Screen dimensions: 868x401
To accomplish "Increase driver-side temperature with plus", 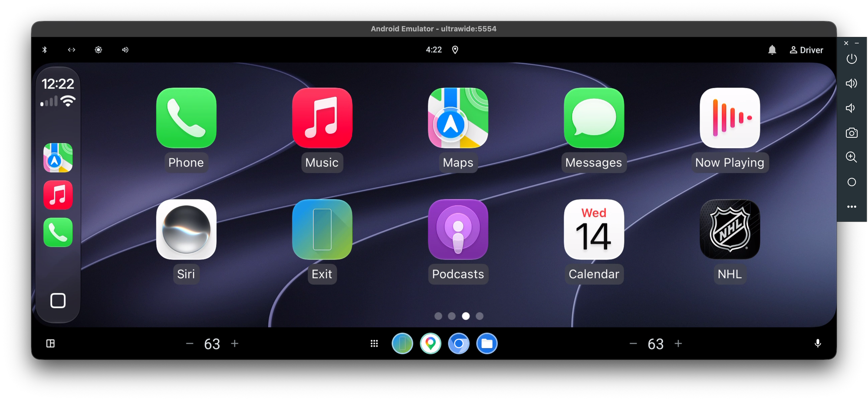I will 235,344.
